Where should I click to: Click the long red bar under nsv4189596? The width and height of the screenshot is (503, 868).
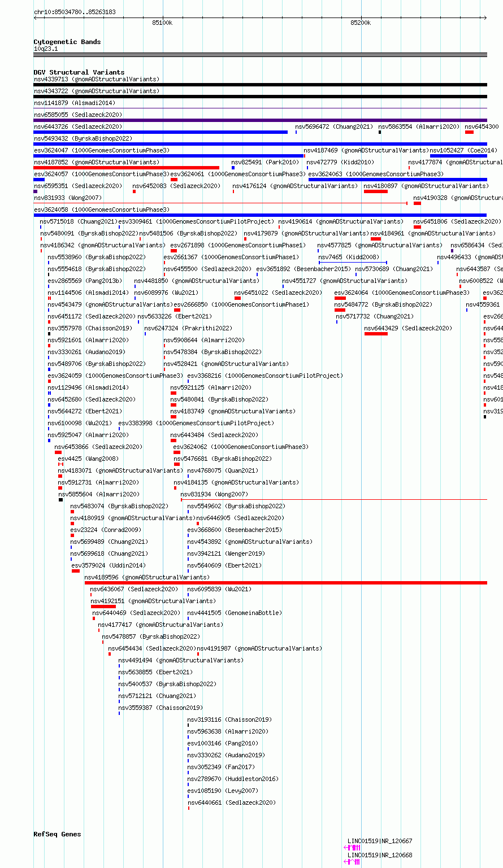286,583
